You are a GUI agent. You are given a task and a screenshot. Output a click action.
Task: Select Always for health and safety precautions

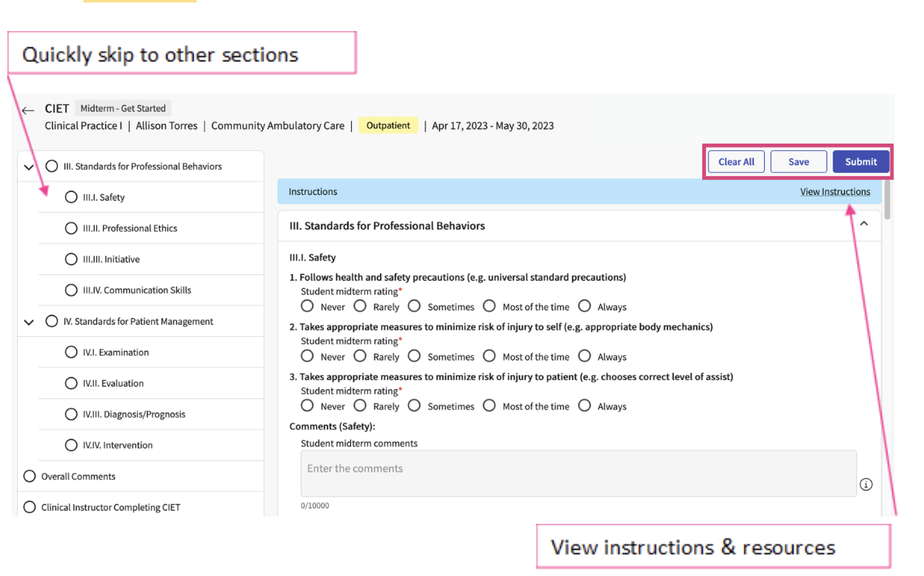click(584, 307)
